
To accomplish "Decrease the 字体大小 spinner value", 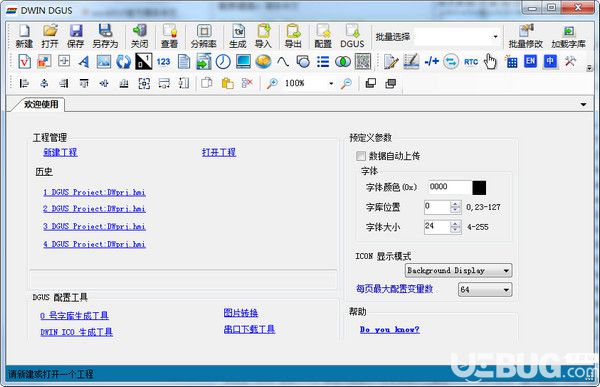I will pos(455,230).
